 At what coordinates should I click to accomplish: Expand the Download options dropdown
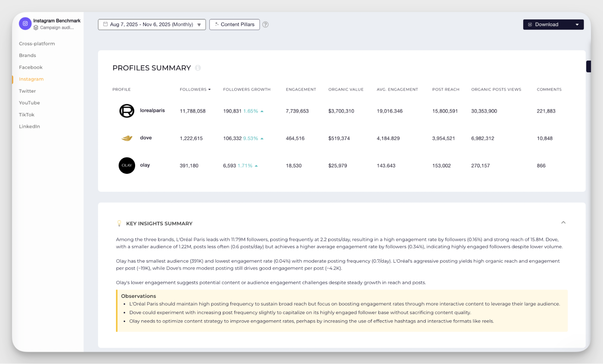[x=578, y=24]
